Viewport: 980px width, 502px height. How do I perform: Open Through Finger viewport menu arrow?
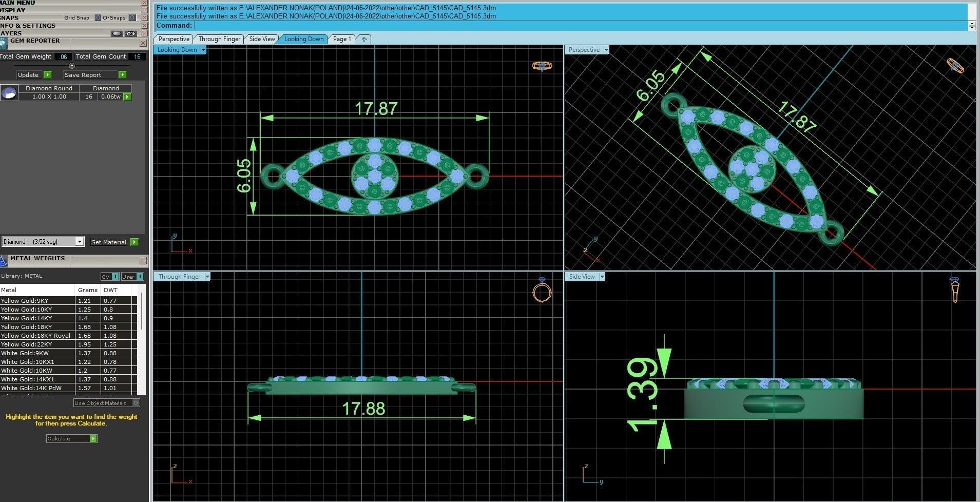[207, 277]
